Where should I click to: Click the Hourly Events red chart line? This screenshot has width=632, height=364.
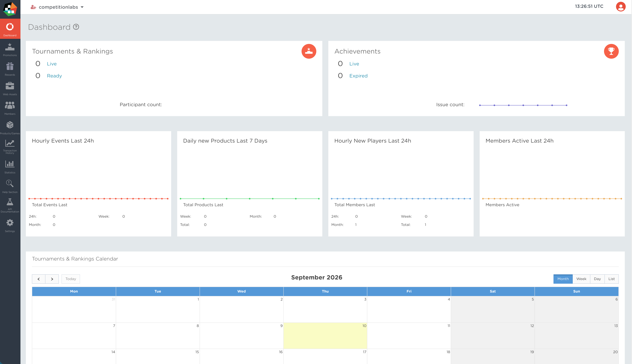coord(99,199)
